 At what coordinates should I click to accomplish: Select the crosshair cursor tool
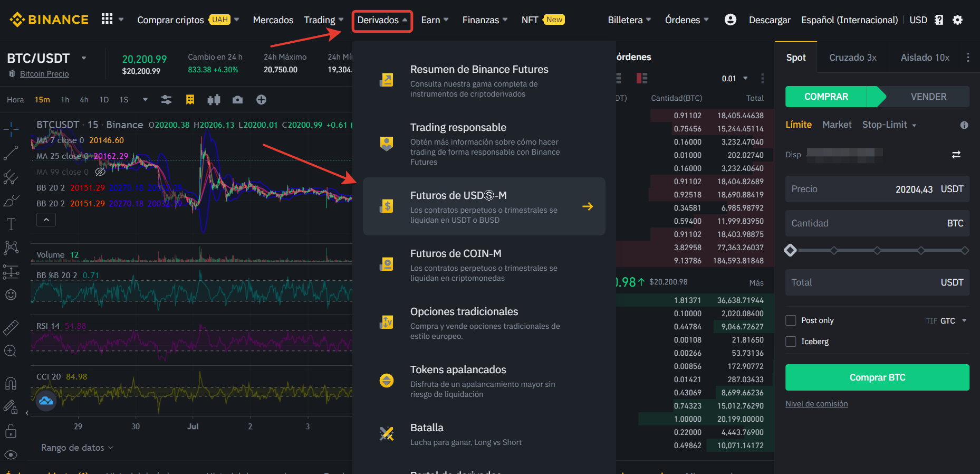coord(11,129)
